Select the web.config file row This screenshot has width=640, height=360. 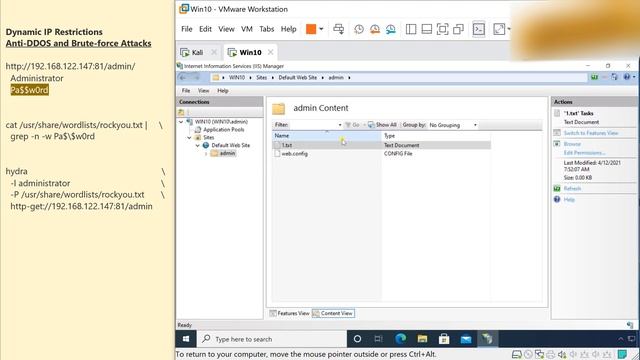click(x=382, y=153)
